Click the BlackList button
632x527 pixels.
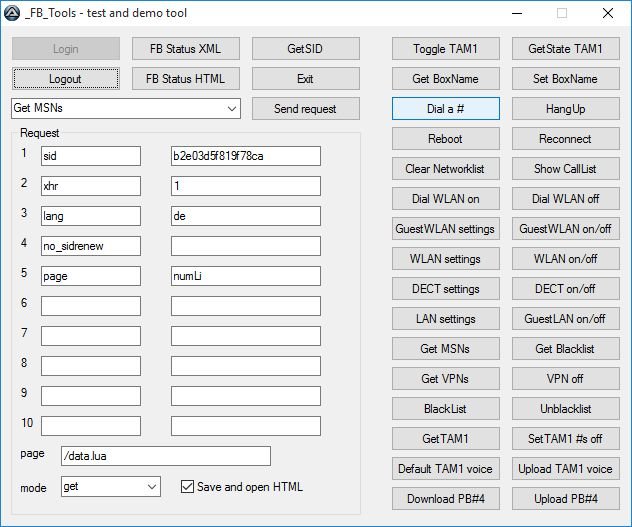446,408
